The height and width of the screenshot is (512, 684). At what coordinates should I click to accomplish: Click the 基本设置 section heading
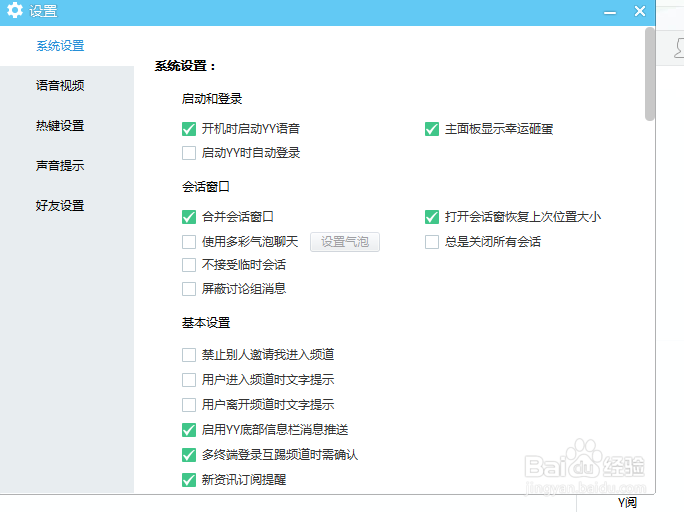206,323
